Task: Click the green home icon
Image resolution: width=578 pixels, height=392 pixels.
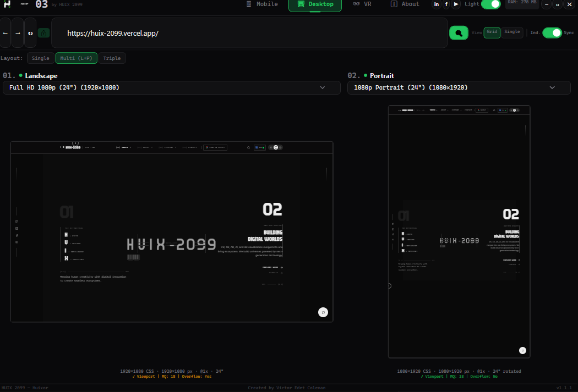Action: [x=43, y=33]
